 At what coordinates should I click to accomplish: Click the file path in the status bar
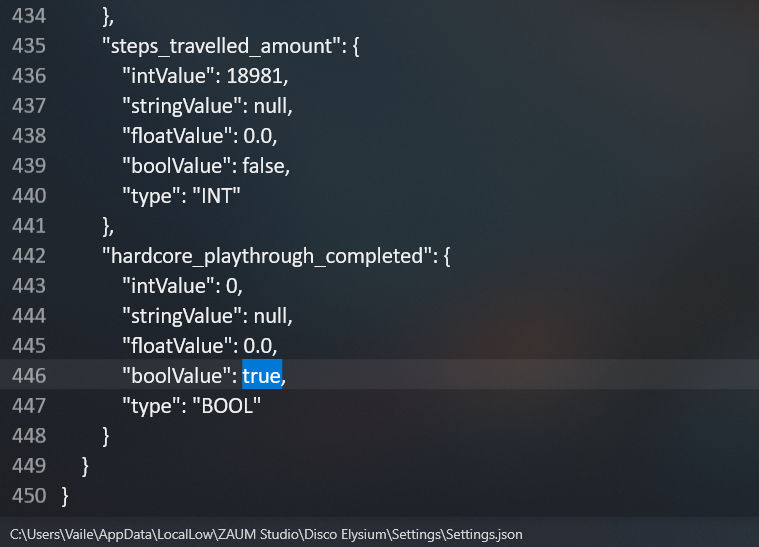[x=266, y=534]
